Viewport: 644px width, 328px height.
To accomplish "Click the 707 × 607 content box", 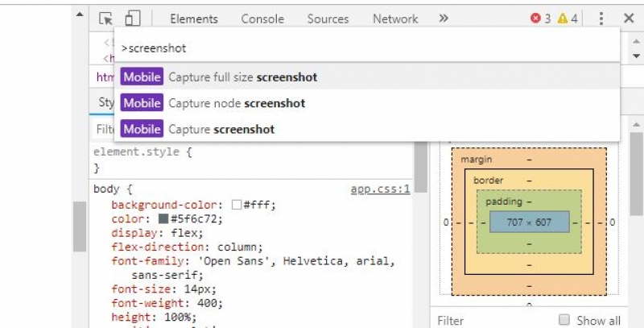I will click(529, 222).
